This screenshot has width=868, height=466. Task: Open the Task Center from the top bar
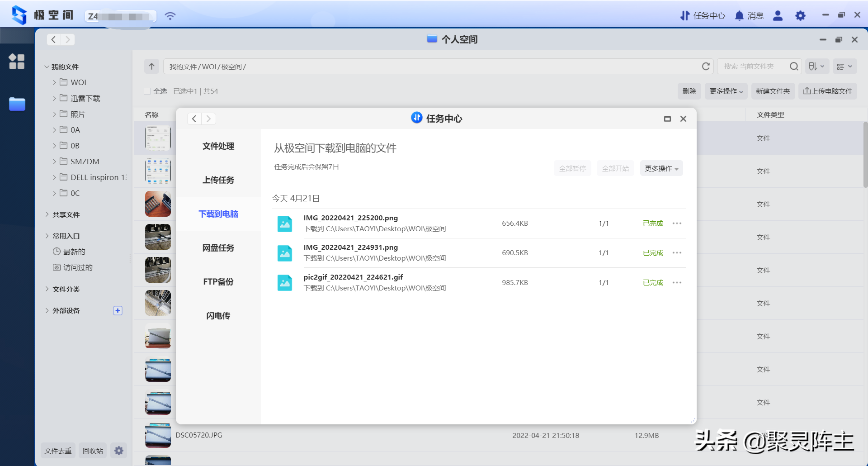pyautogui.click(x=702, y=16)
